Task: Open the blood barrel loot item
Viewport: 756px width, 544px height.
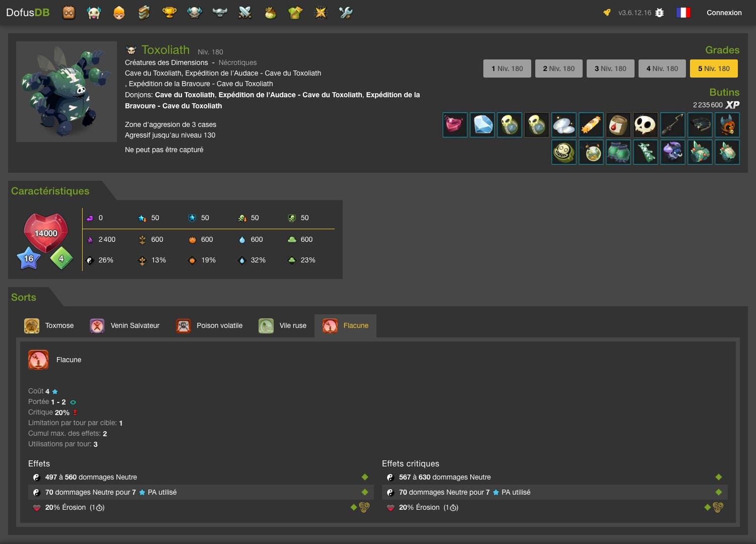Action: [618, 125]
